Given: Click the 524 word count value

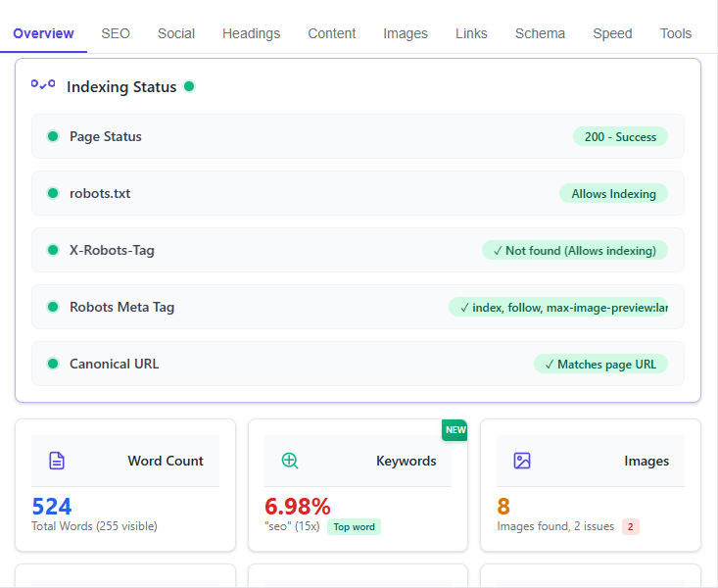Looking at the screenshot, I should pyautogui.click(x=51, y=507).
